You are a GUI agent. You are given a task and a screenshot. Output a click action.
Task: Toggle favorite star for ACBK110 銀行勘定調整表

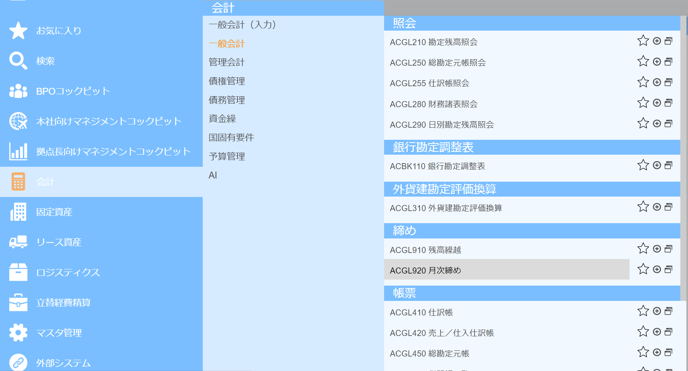coord(643,165)
